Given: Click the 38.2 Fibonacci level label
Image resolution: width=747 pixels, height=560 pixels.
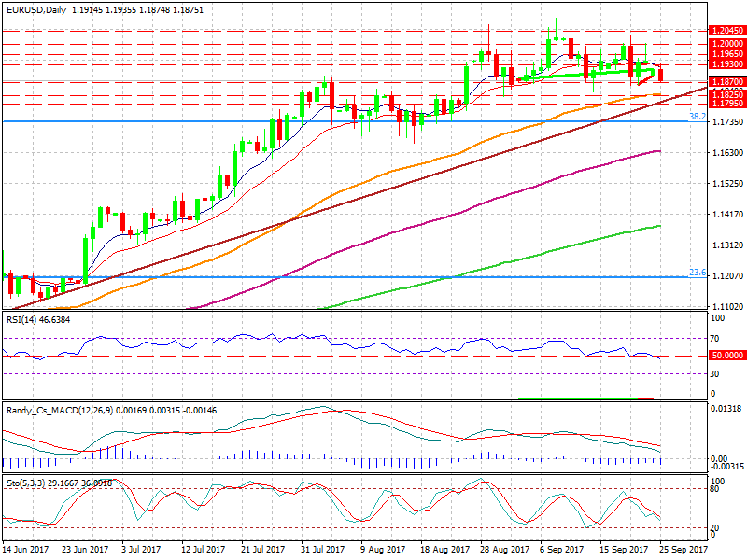Looking at the screenshot, I should [x=696, y=117].
